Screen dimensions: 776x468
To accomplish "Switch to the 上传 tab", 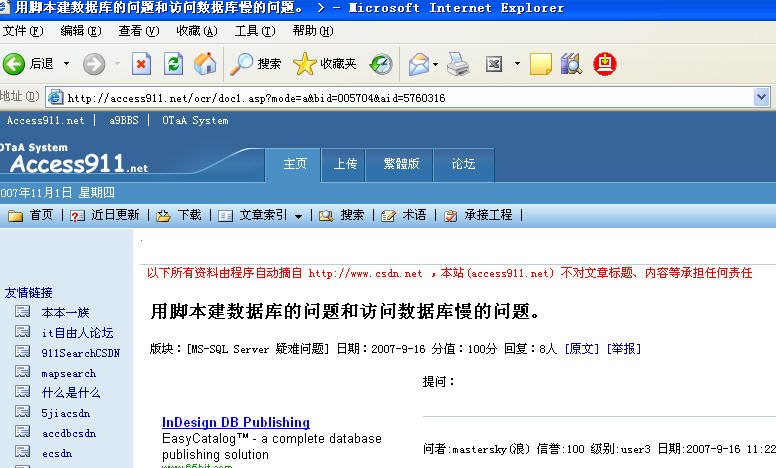I will coord(345,164).
